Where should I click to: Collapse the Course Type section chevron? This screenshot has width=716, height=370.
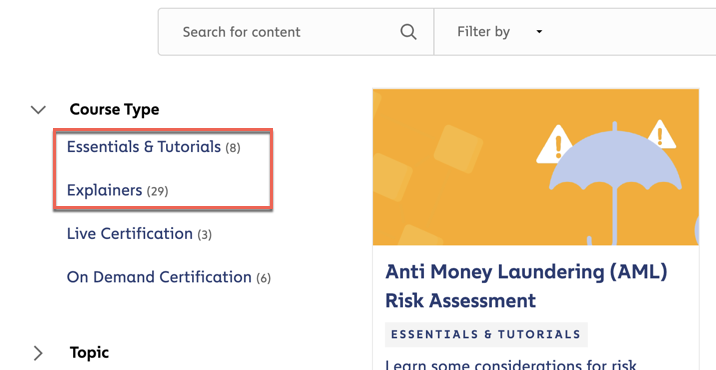38,110
